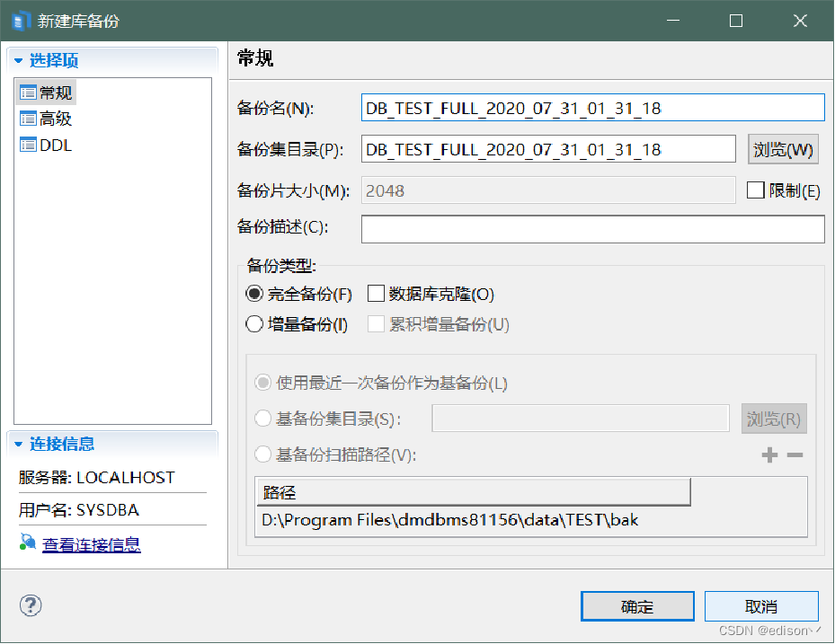Click the connection info icon beside 查看连接信息
The image size is (835, 644).
[x=27, y=542]
